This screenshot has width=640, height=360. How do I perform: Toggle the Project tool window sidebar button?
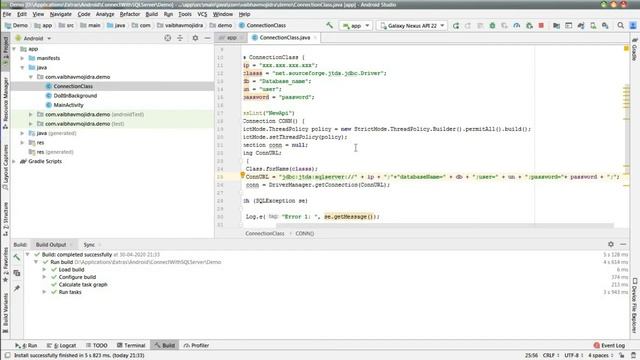pos(5,50)
